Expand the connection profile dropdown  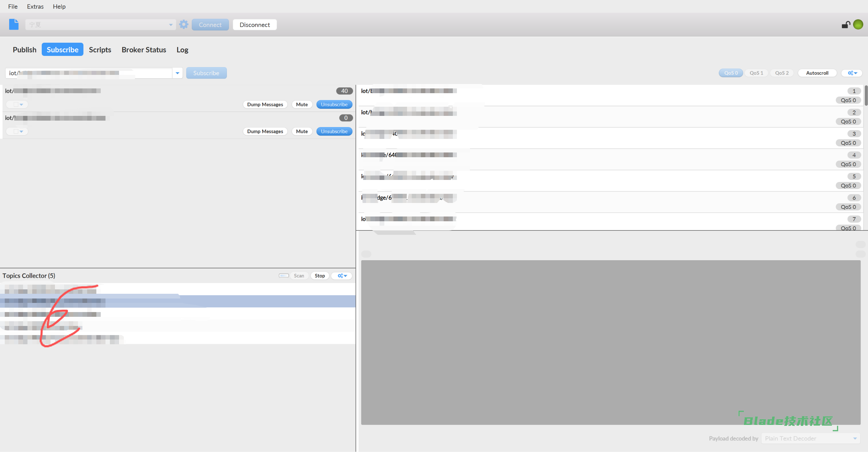click(x=171, y=25)
